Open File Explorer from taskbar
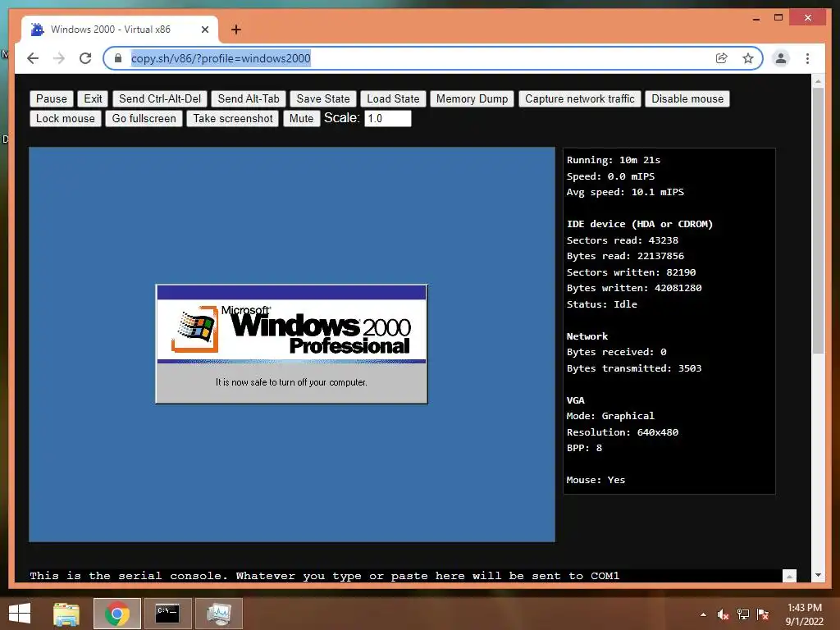 66,614
